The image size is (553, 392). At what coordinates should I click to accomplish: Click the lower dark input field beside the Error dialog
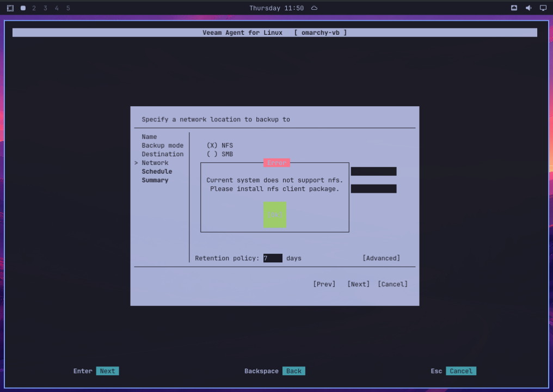tap(373, 189)
